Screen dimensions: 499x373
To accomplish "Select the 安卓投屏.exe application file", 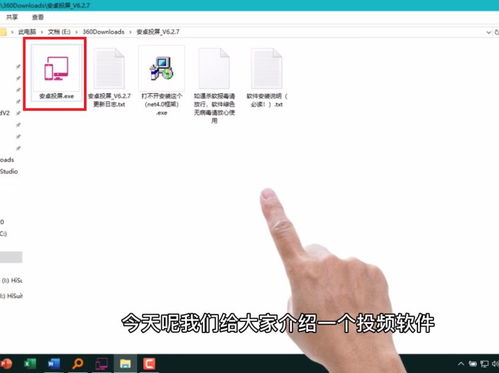I will (x=56, y=73).
